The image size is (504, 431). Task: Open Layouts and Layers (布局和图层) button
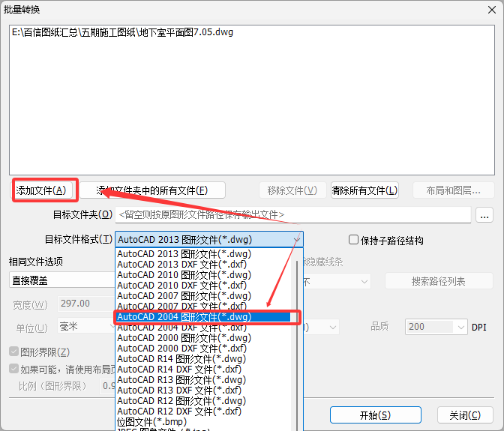point(454,190)
